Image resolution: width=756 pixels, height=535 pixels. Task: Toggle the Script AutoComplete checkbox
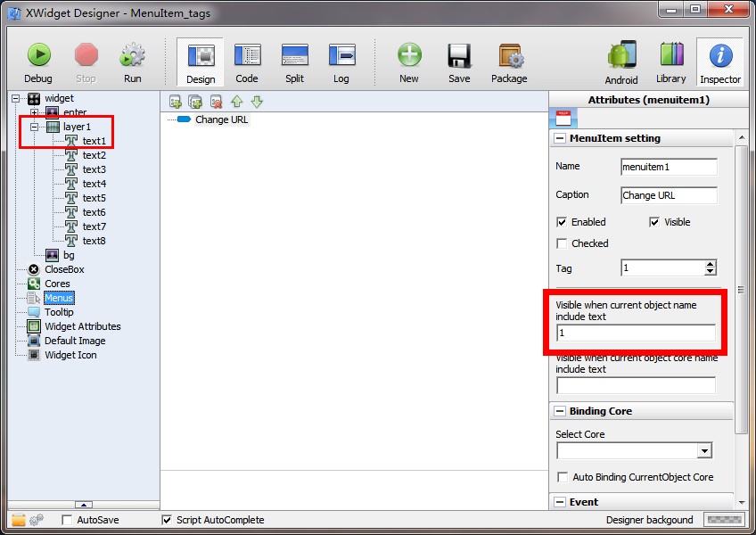pos(167,520)
